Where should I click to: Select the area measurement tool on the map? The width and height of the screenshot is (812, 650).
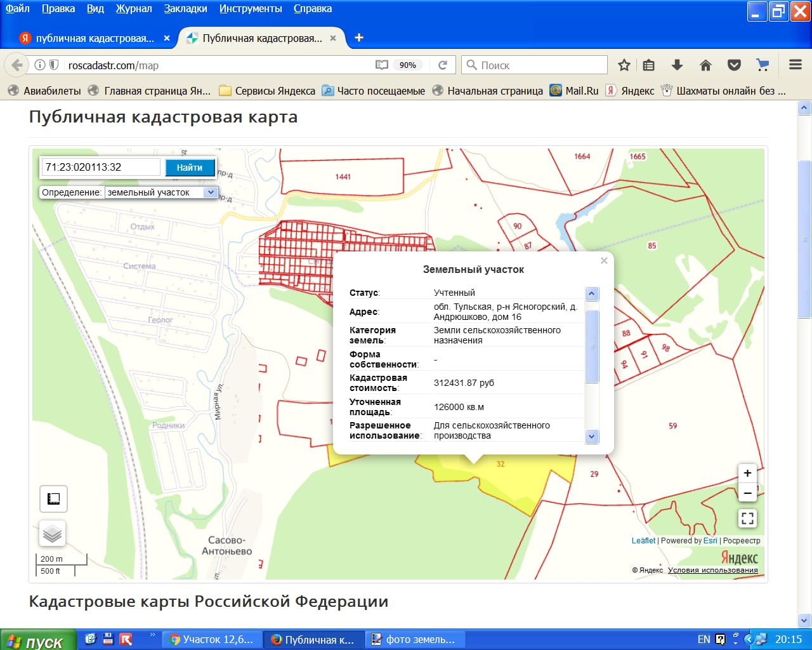click(53, 499)
